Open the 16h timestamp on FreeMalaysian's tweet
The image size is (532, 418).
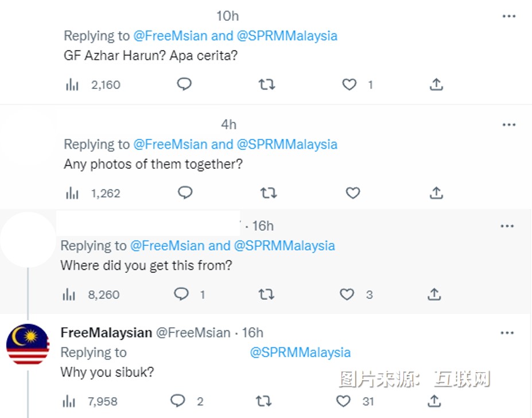coord(253,332)
